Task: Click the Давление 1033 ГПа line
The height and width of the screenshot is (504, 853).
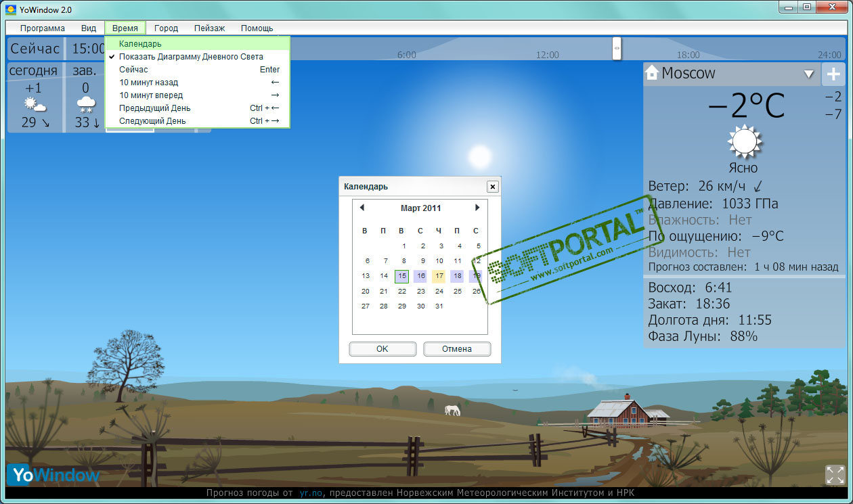Action: 713,203
